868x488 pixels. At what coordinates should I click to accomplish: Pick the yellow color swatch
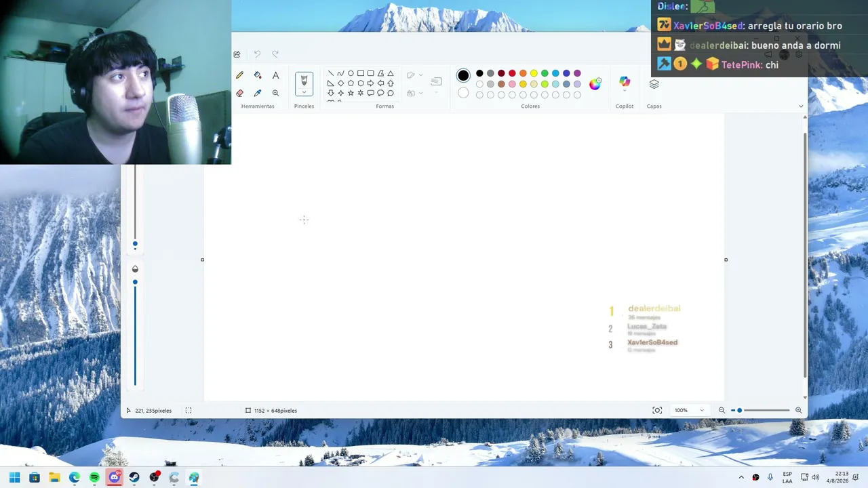pos(534,73)
